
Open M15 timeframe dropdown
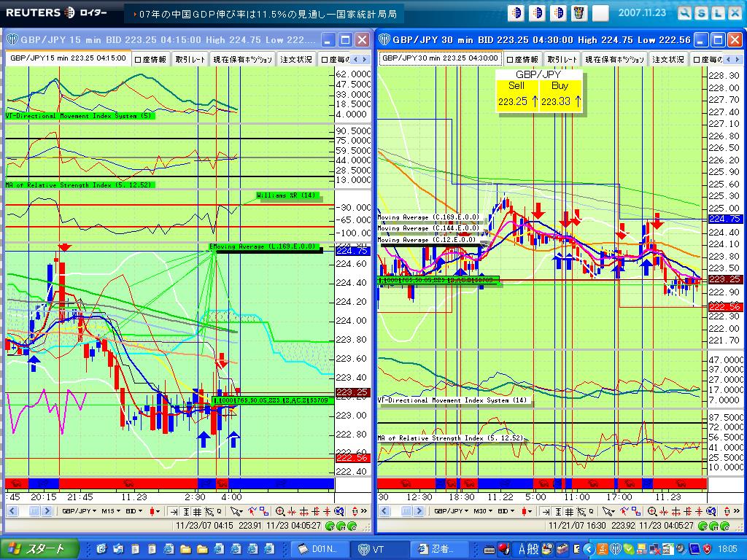(111, 511)
